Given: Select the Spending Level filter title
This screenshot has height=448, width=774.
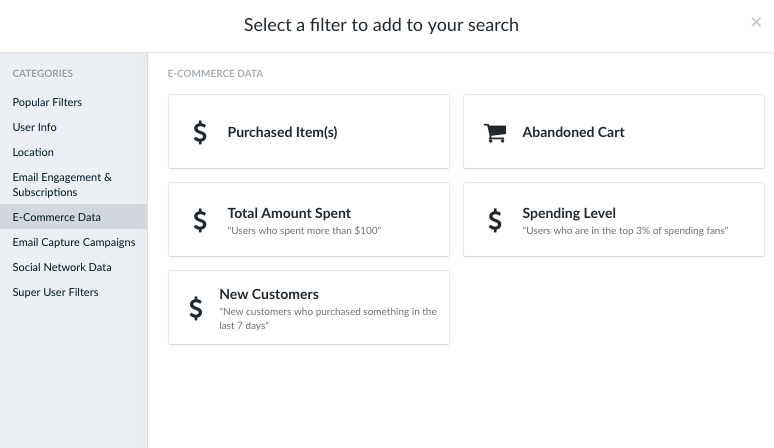Looking at the screenshot, I should pyautogui.click(x=569, y=213).
